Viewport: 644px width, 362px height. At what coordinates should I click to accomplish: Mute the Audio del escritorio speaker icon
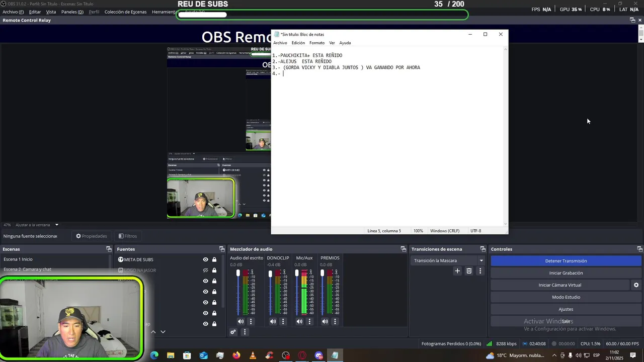(240, 322)
